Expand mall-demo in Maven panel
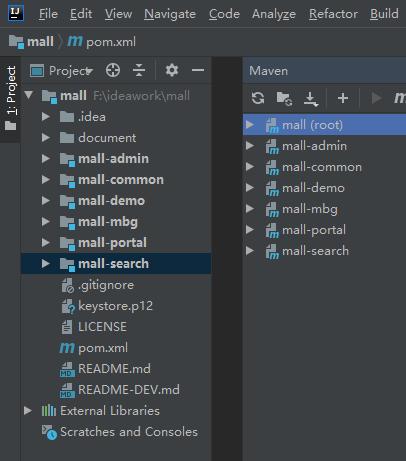Image resolution: width=406 pixels, height=461 pixels. pos(250,188)
